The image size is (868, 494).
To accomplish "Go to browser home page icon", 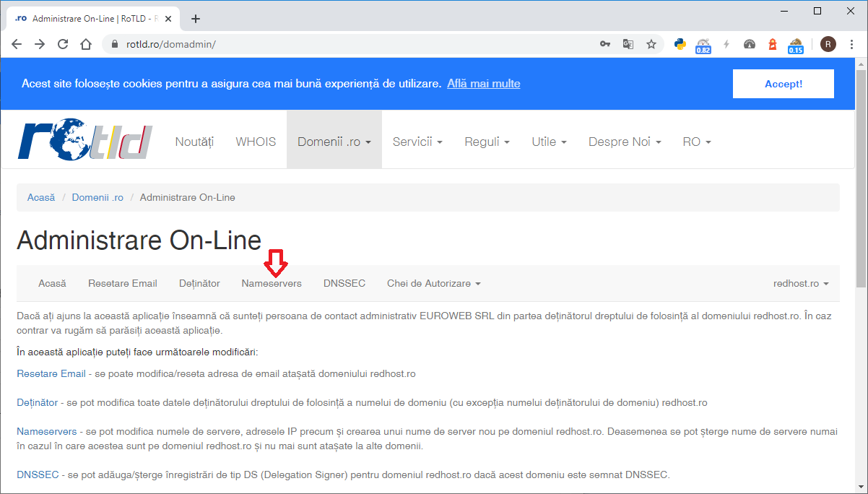I will click(x=86, y=44).
